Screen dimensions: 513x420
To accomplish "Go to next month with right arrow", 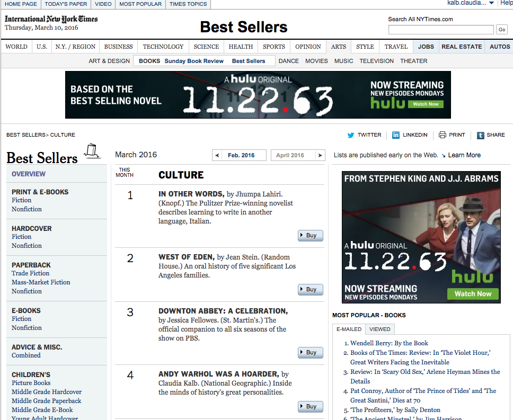I will [320, 155].
